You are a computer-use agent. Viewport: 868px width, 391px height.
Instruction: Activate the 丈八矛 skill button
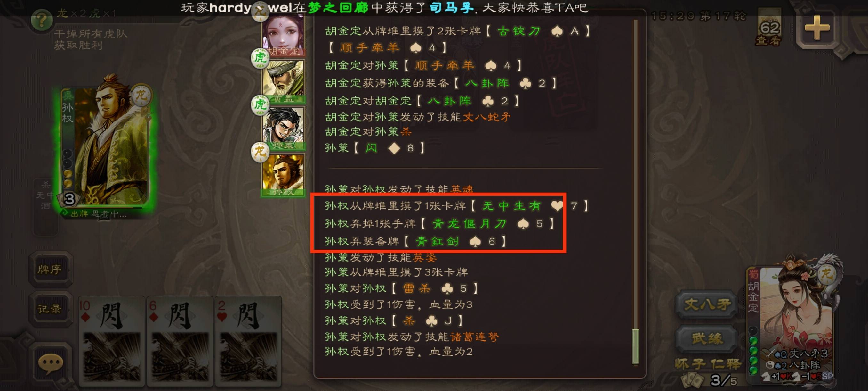[x=707, y=304]
